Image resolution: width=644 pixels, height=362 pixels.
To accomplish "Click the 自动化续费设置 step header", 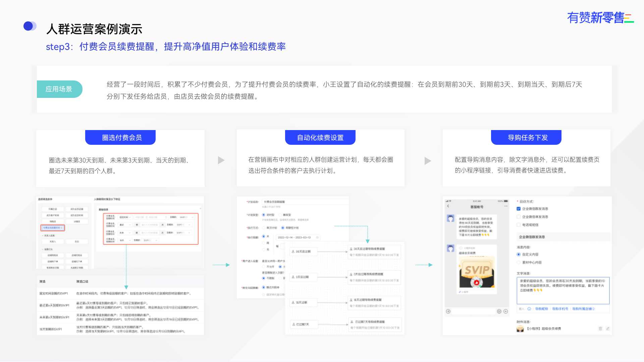I will (320, 137).
